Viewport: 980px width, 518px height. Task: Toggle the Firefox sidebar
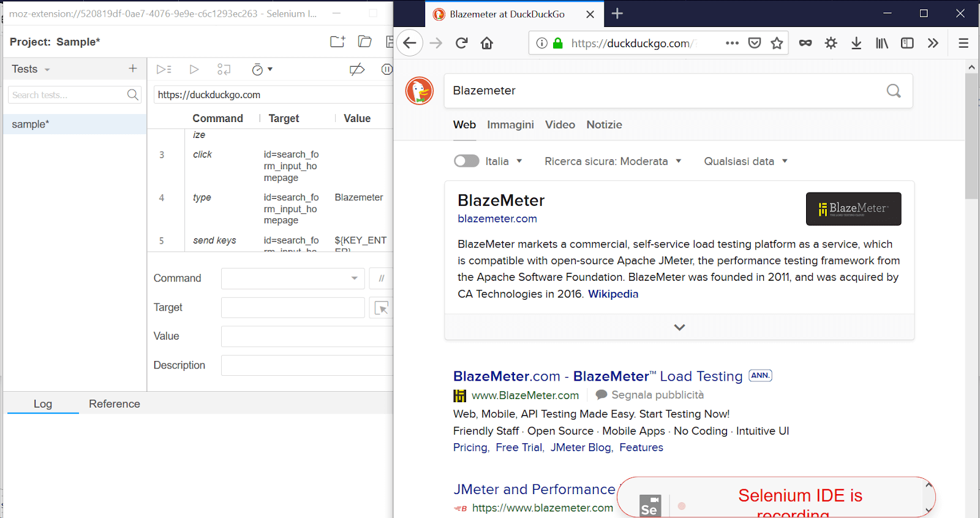coord(907,43)
